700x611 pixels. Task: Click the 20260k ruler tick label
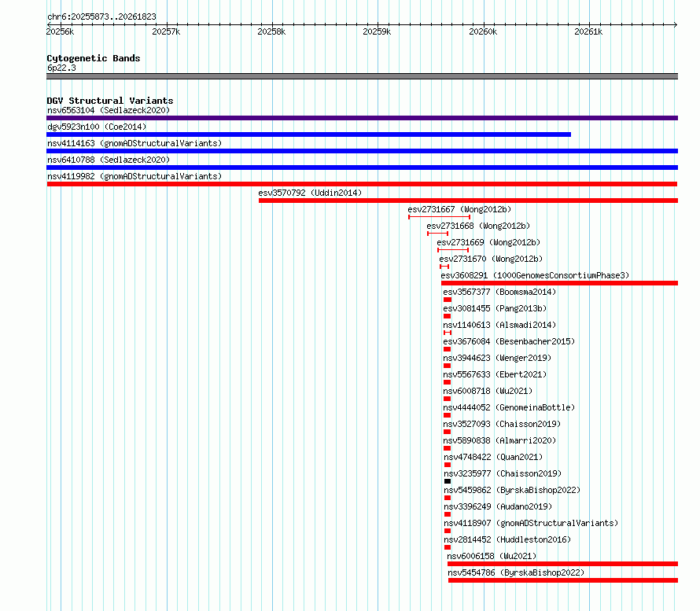(x=483, y=31)
